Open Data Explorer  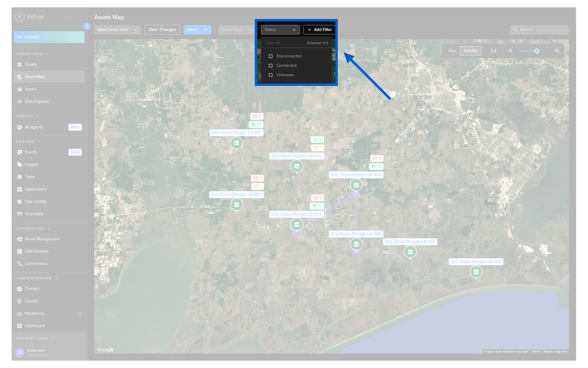pos(49,102)
